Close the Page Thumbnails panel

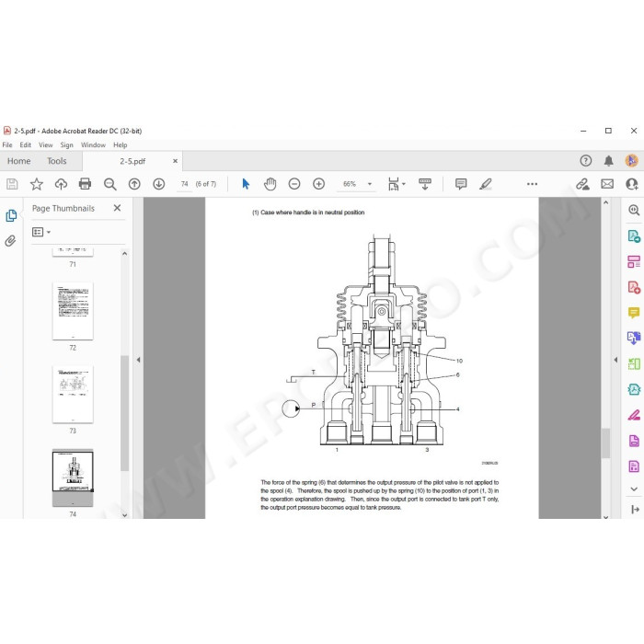tap(117, 208)
